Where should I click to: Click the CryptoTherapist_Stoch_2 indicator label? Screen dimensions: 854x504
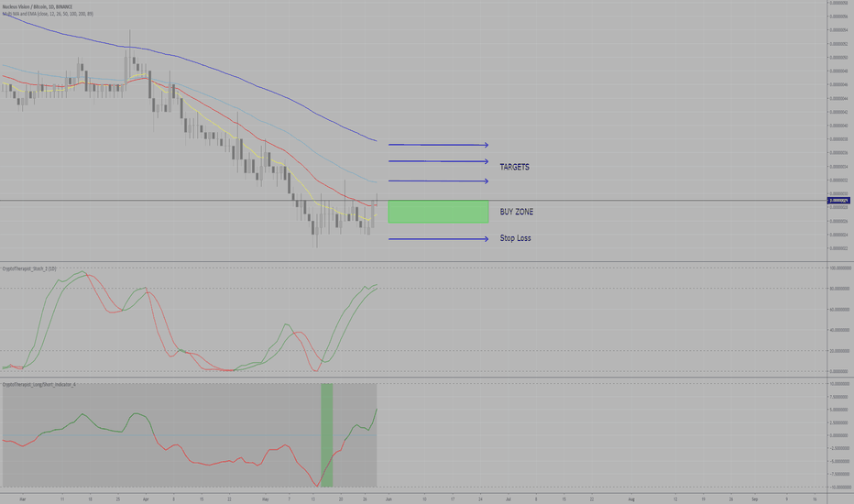click(x=29, y=268)
